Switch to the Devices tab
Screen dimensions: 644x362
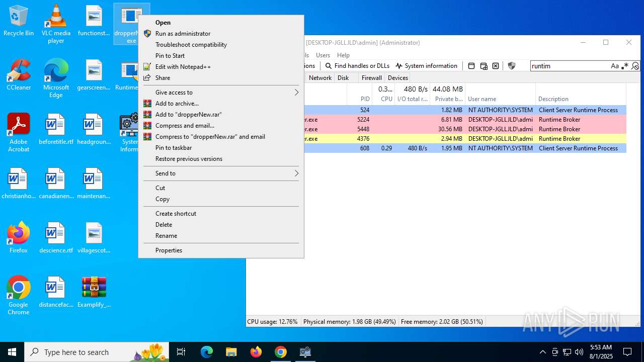398,78
